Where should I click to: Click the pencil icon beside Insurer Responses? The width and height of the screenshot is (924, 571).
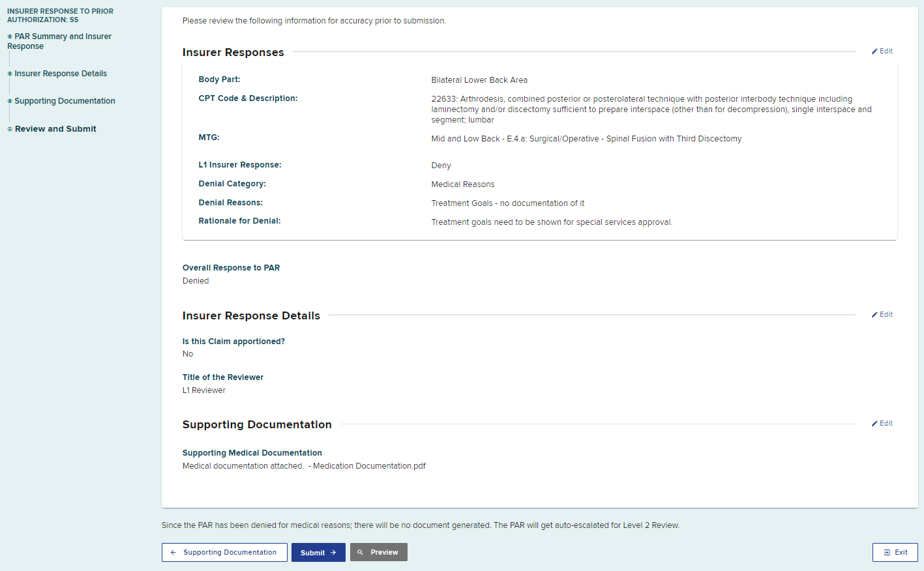(x=874, y=51)
